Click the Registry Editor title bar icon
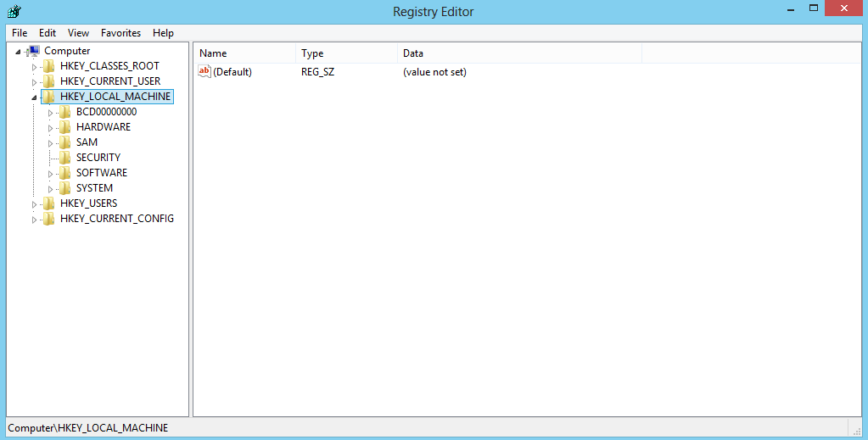The image size is (868, 440). point(14,10)
